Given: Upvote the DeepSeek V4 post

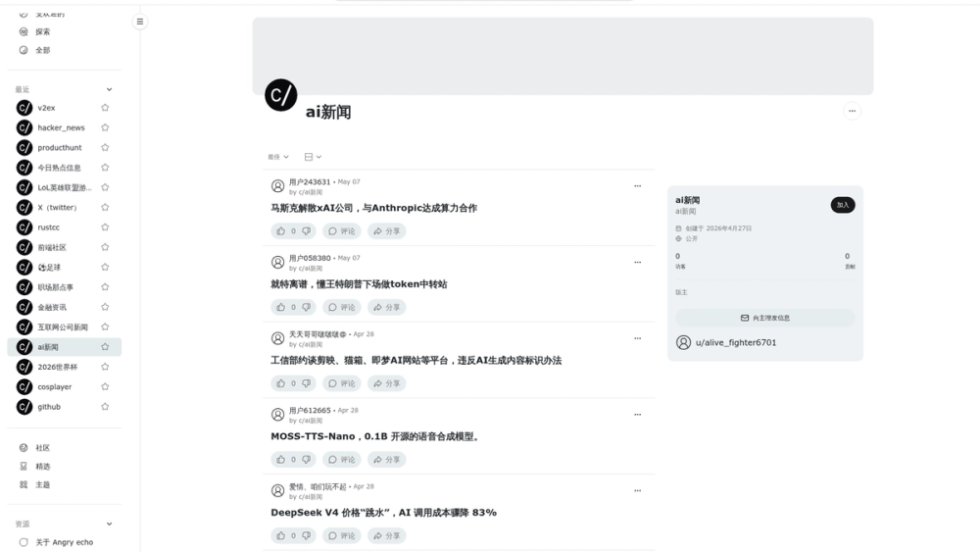Looking at the screenshot, I should [x=280, y=535].
